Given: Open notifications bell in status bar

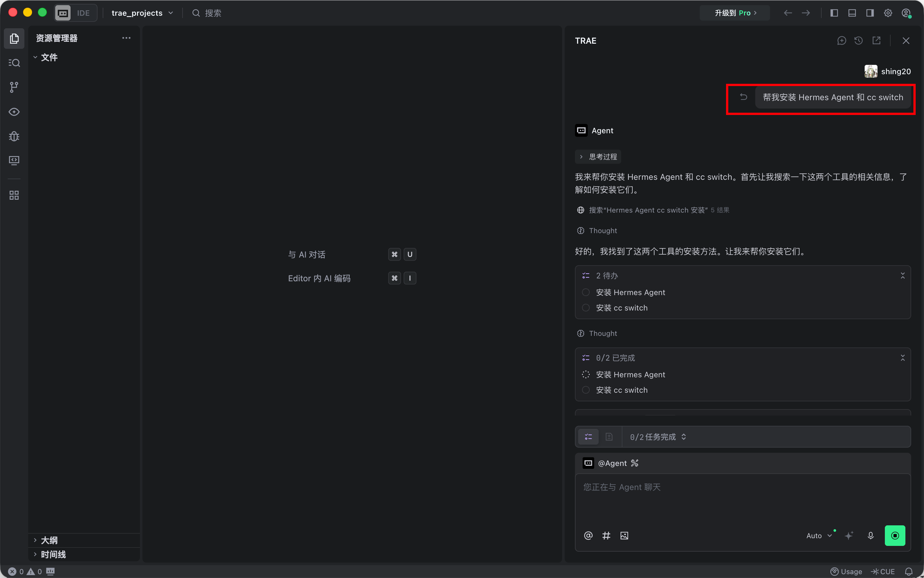Looking at the screenshot, I should pyautogui.click(x=909, y=572).
